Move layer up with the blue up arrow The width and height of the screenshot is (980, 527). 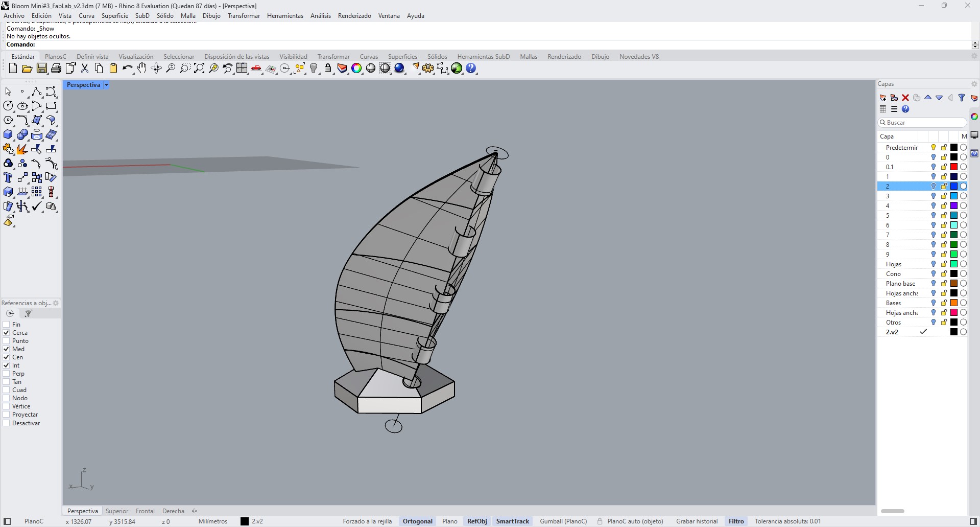tap(928, 98)
